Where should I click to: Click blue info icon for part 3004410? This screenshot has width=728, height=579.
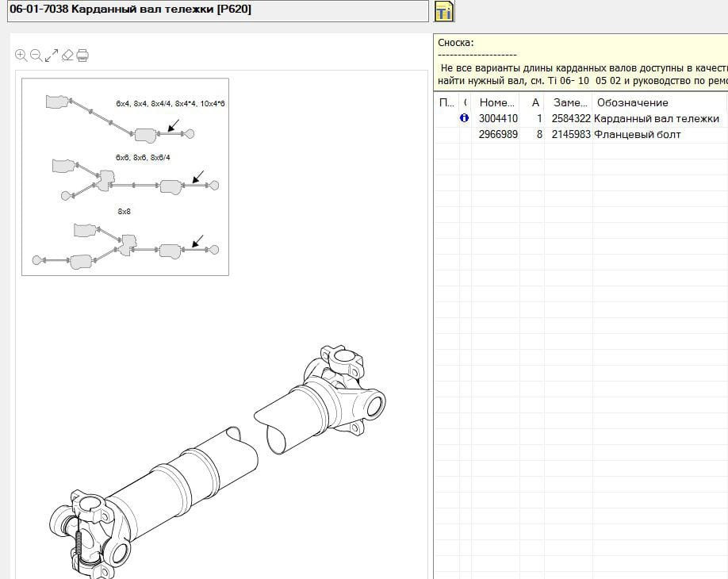pyautogui.click(x=465, y=118)
